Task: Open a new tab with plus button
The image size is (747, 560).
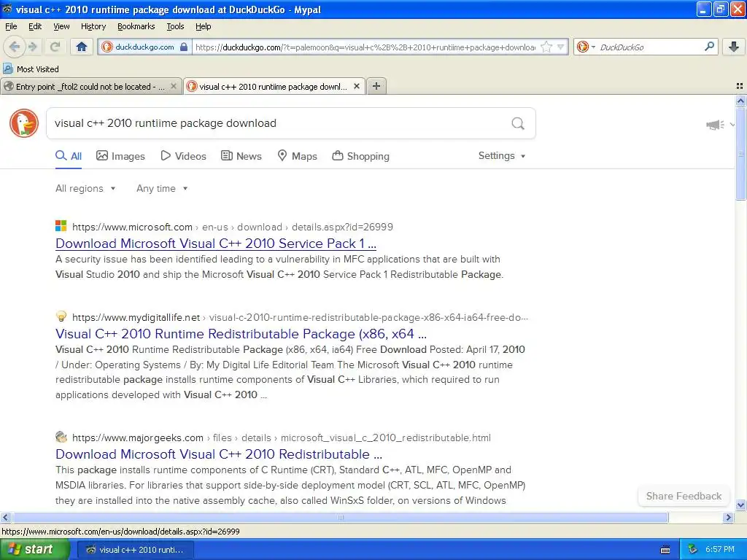Action: (376, 86)
